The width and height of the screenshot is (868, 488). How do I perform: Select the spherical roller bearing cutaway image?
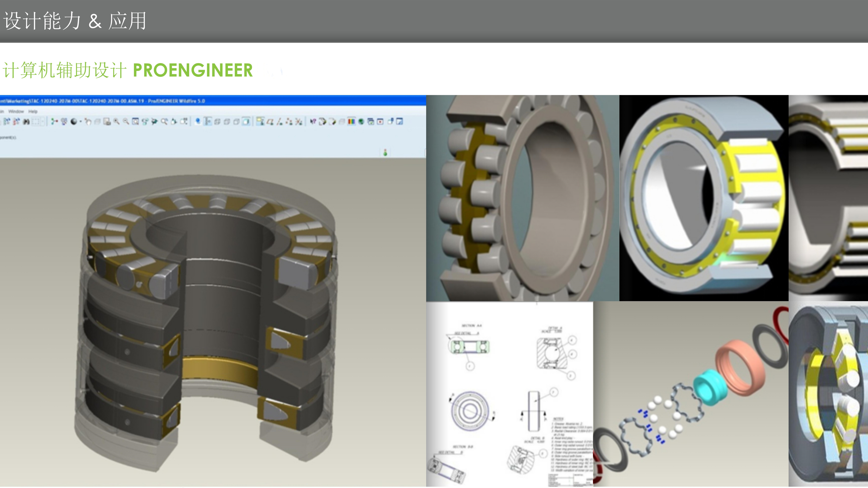tap(523, 198)
